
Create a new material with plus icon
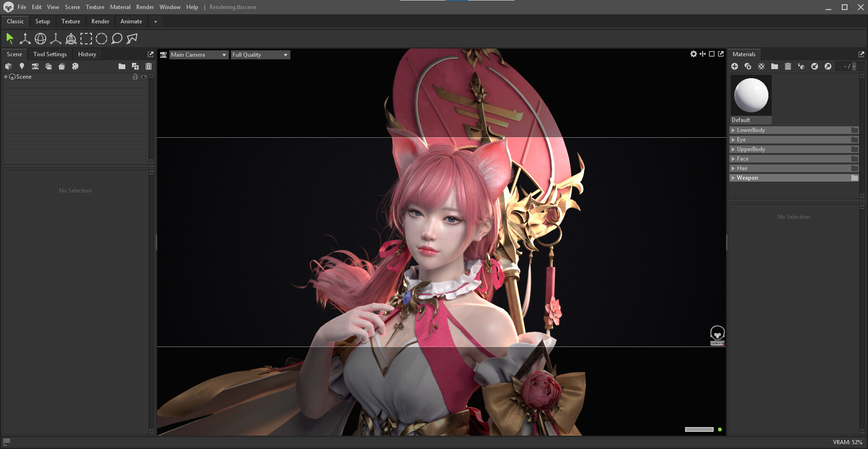(735, 66)
